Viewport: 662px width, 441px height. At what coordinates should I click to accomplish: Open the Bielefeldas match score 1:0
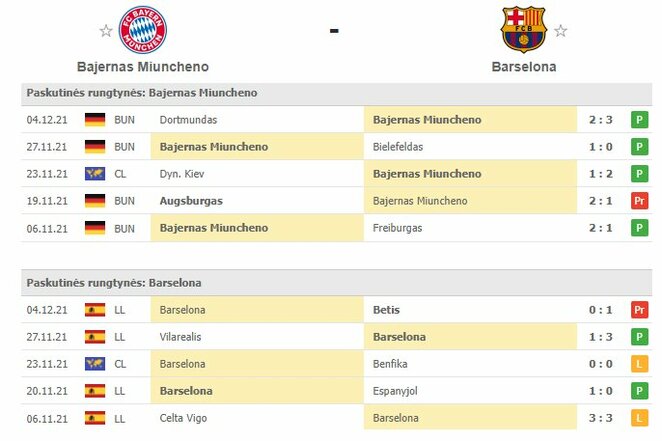coord(600,147)
